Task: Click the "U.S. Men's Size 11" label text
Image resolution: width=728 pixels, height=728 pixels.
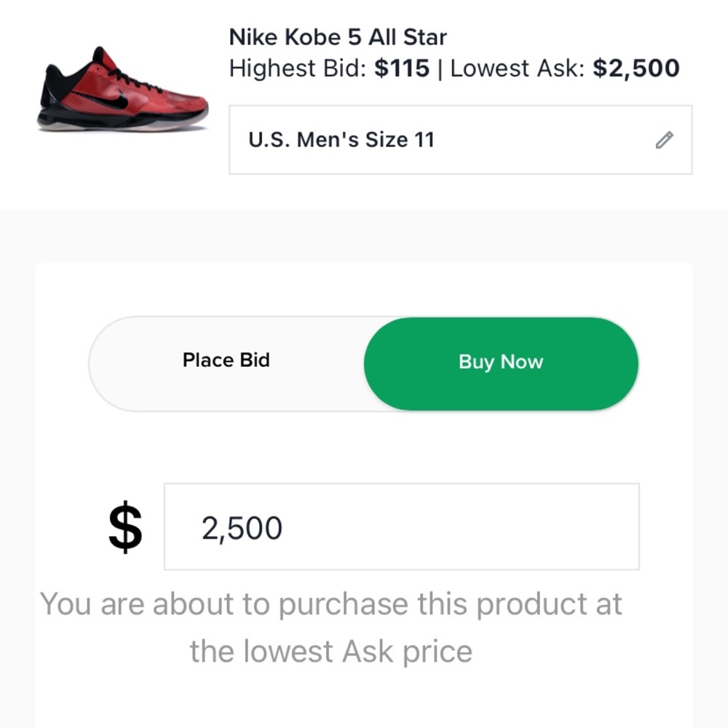Action: (341, 140)
